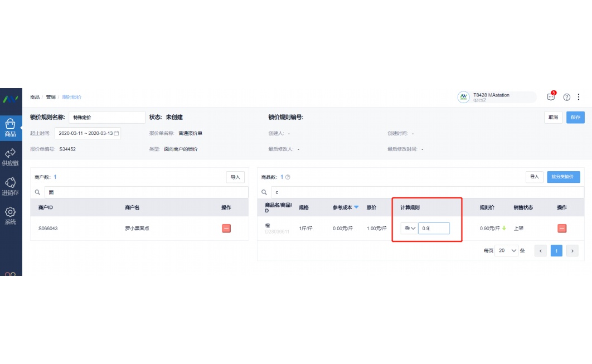592x364 pixels.
Task: Open messages with the notification badge
Action: [x=551, y=97]
